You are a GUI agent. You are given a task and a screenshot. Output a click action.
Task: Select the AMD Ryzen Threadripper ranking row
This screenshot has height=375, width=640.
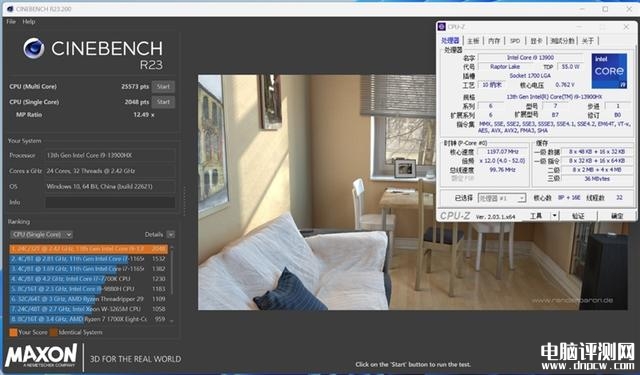click(89, 299)
